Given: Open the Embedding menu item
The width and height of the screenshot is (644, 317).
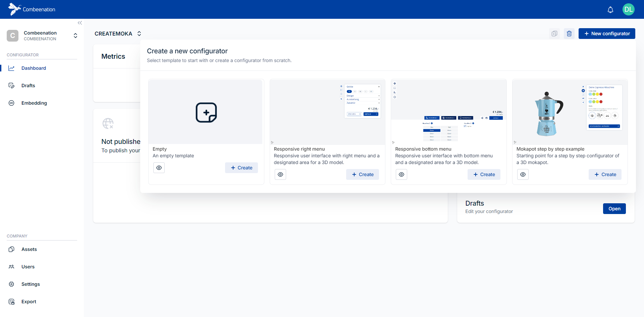Looking at the screenshot, I should coord(34,103).
